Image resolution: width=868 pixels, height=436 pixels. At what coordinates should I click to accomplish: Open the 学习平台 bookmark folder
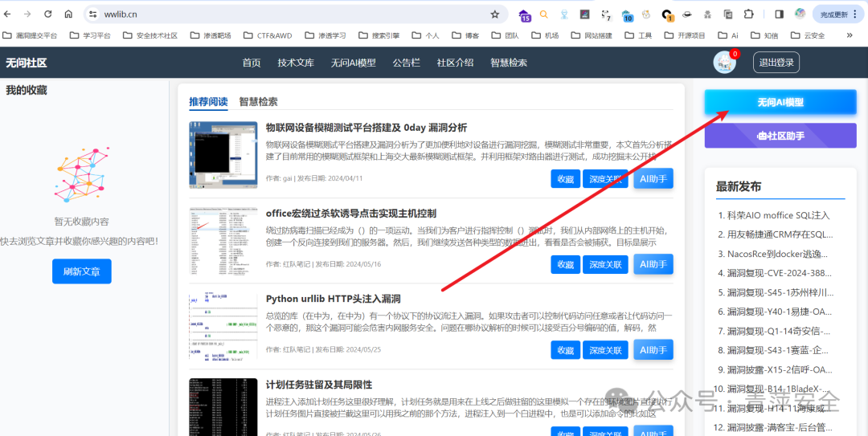pyautogui.click(x=90, y=35)
